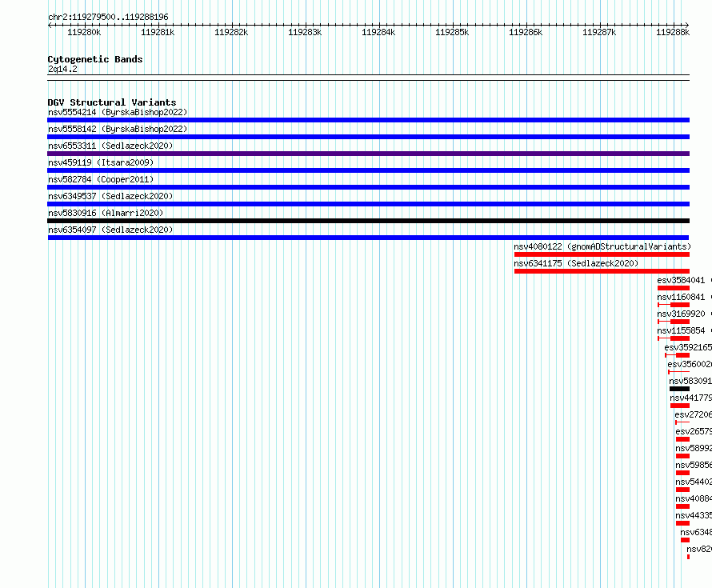Click the red bar under nsv441779
Screen dimensions: 712x588
click(680, 406)
